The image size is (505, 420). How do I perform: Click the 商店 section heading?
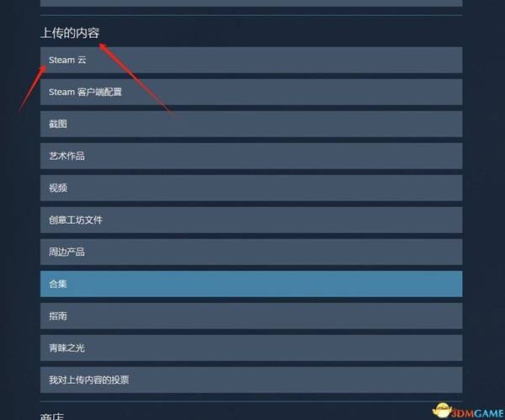coord(52,416)
